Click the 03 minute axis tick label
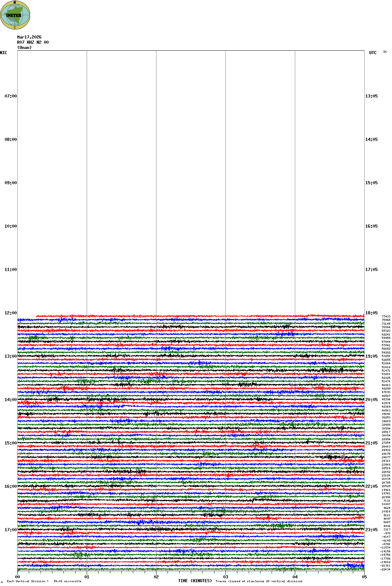This screenshot has height=586, width=392. [225, 577]
